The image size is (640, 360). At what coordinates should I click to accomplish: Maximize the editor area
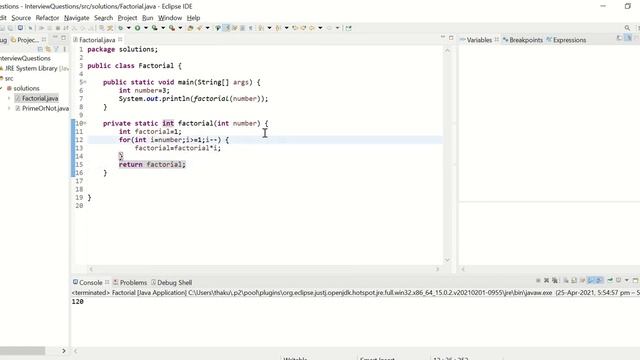(x=451, y=38)
